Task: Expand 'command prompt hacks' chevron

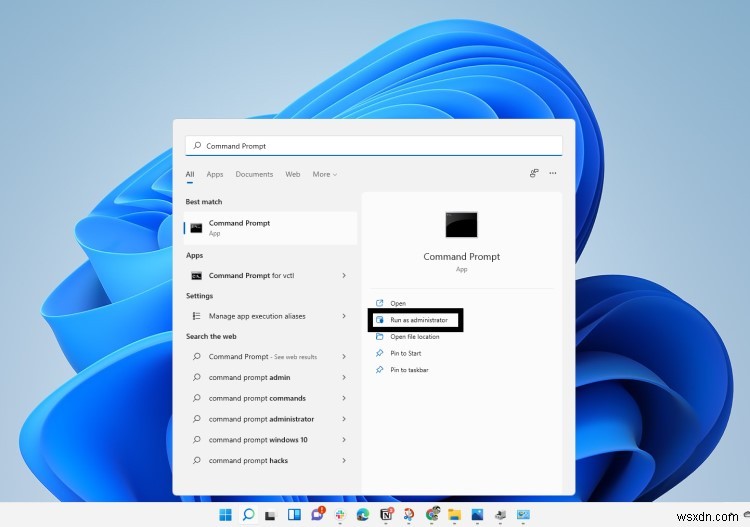Action: (344, 461)
